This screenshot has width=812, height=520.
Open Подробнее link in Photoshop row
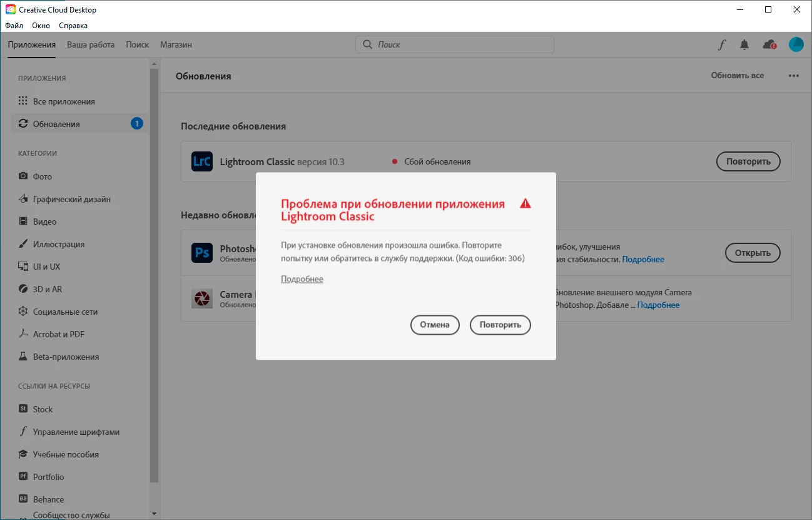pyautogui.click(x=643, y=259)
